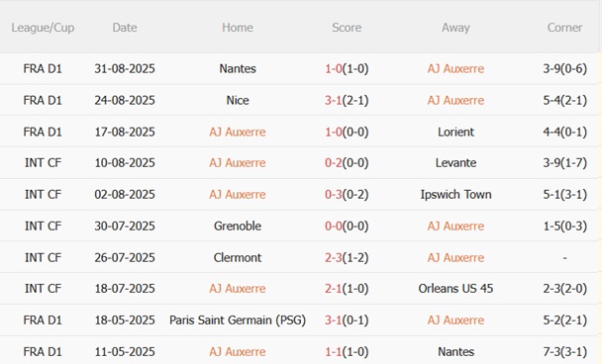Click the Score column header
Image resolution: width=602 pixels, height=364 pixels.
click(x=347, y=28)
